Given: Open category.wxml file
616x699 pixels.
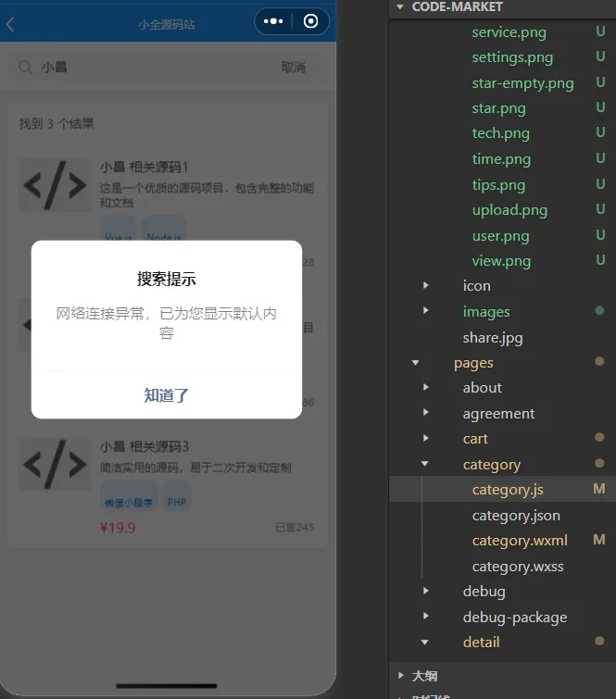Looking at the screenshot, I should click(520, 541).
